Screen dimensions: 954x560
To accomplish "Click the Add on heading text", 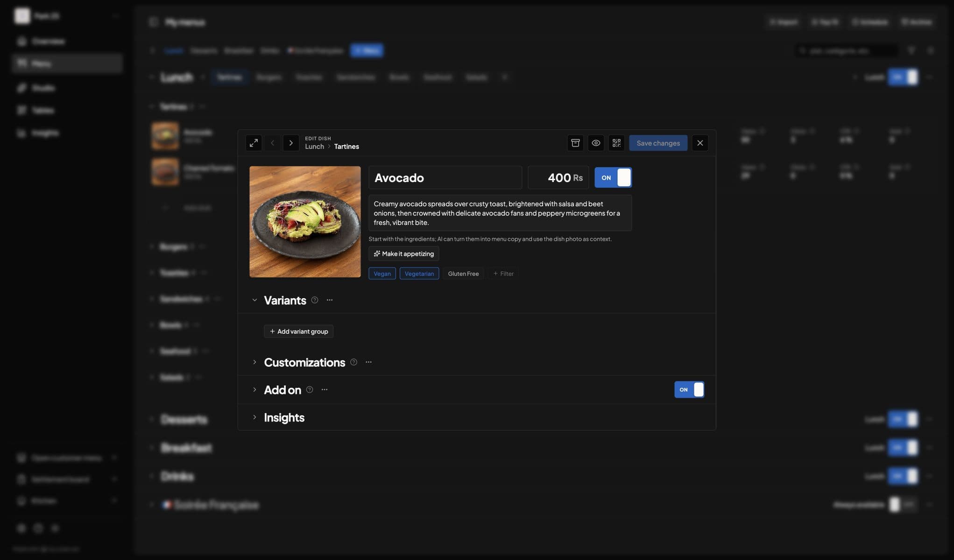I will point(283,390).
